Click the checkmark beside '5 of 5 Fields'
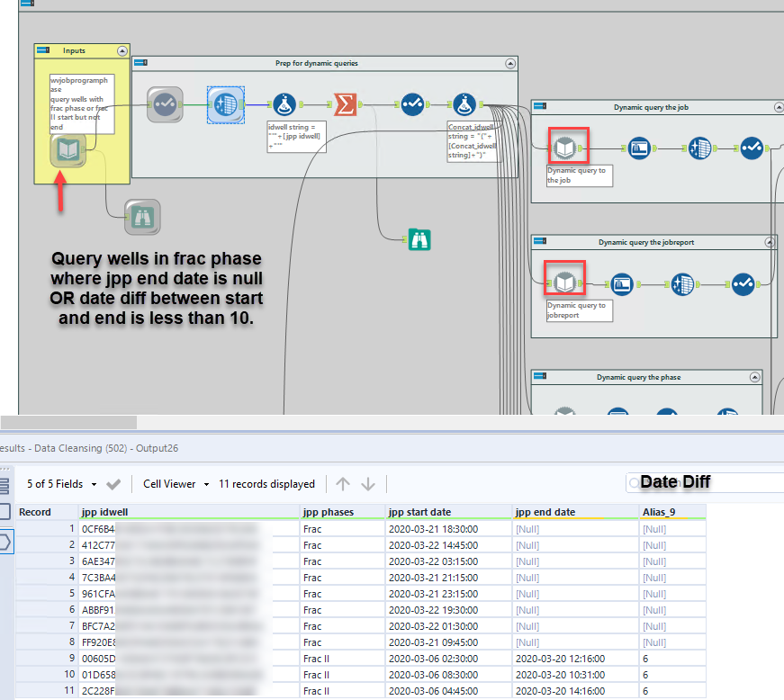 [113, 484]
